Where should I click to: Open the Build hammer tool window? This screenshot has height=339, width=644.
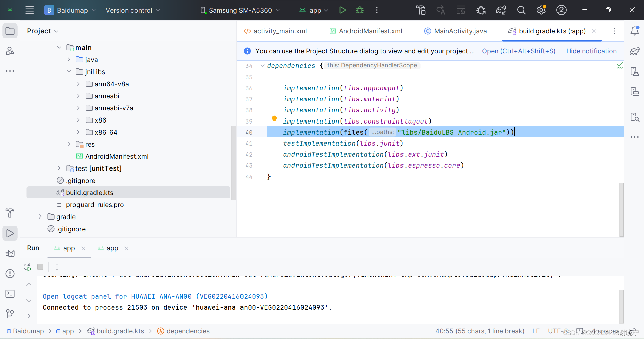[x=10, y=213]
